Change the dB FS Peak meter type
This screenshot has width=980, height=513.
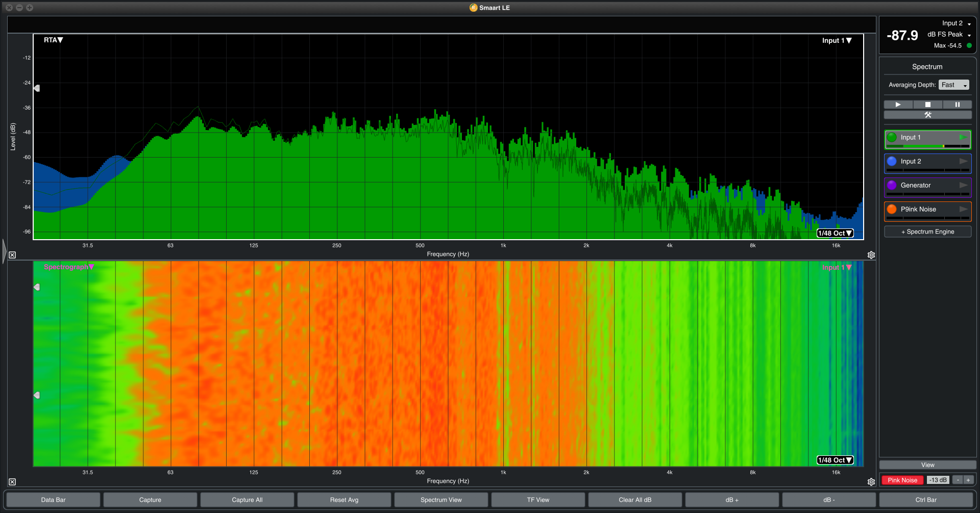tap(949, 35)
